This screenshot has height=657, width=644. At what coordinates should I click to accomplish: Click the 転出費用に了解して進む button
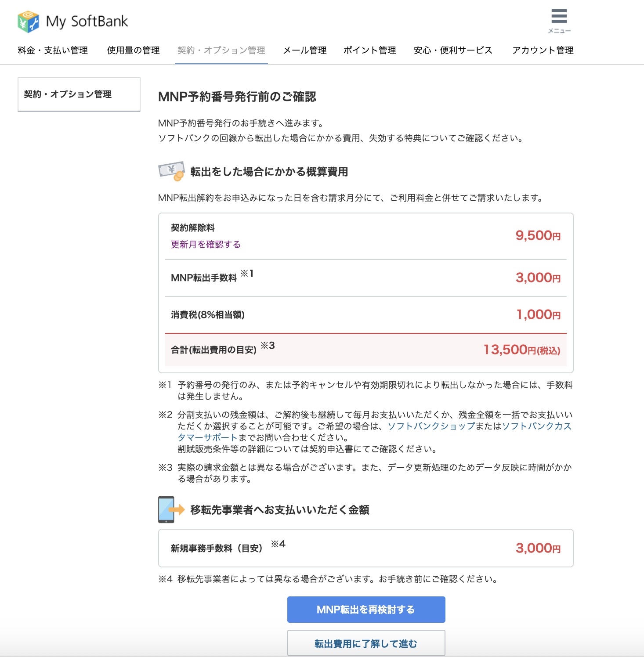point(366,643)
